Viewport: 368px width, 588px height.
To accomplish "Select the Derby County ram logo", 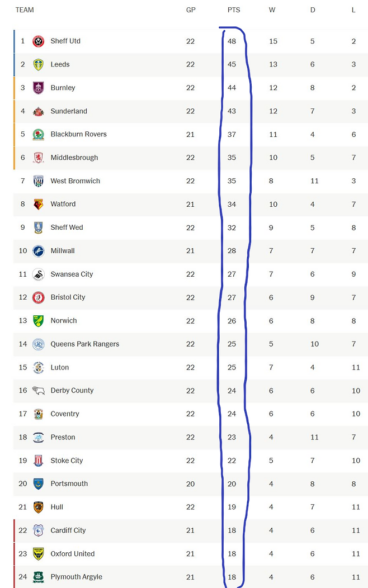I will click(38, 391).
